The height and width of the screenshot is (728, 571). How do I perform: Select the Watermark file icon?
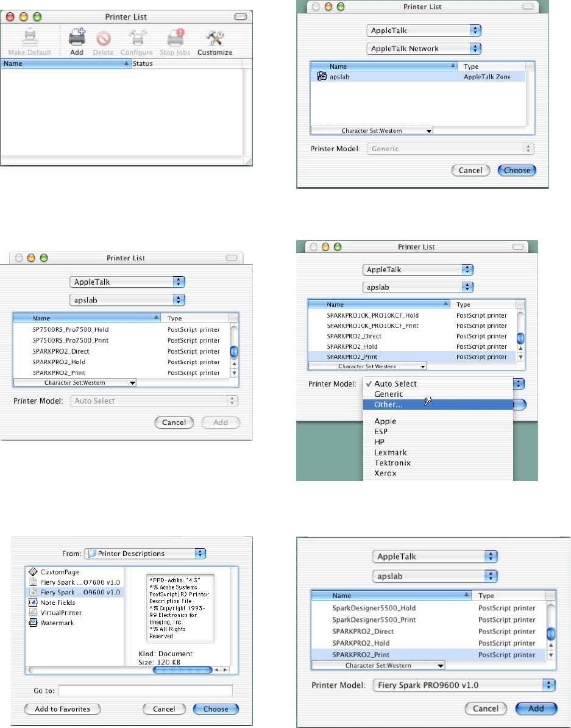[x=33, y=623]
